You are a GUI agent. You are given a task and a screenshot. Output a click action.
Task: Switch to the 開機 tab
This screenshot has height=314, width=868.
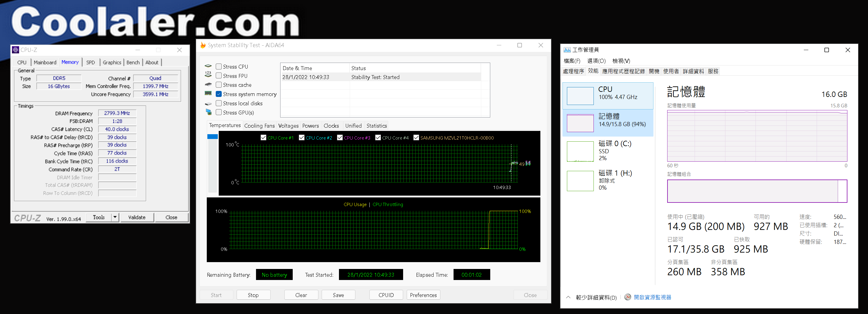[x=654, y=72]
